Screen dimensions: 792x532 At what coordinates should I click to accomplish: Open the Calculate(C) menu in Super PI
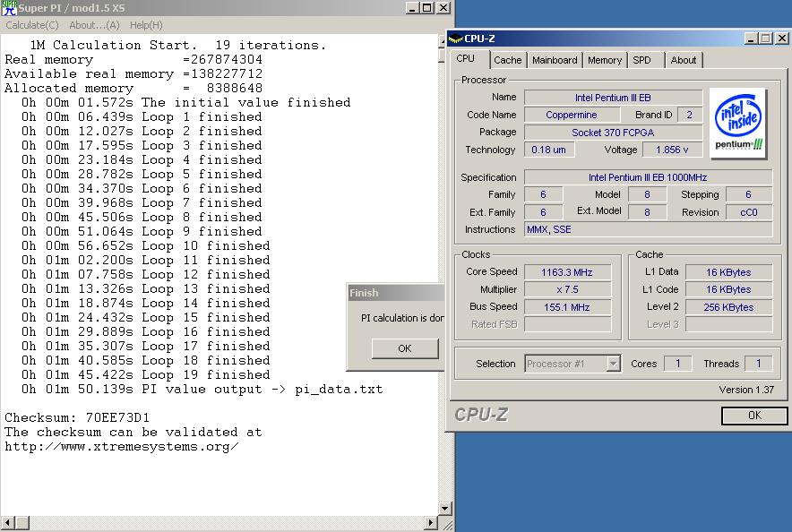tap(32, 25)
